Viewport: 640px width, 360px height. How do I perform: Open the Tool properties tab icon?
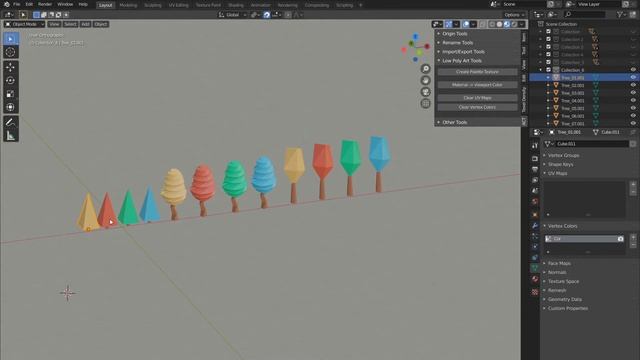point(535,146)
